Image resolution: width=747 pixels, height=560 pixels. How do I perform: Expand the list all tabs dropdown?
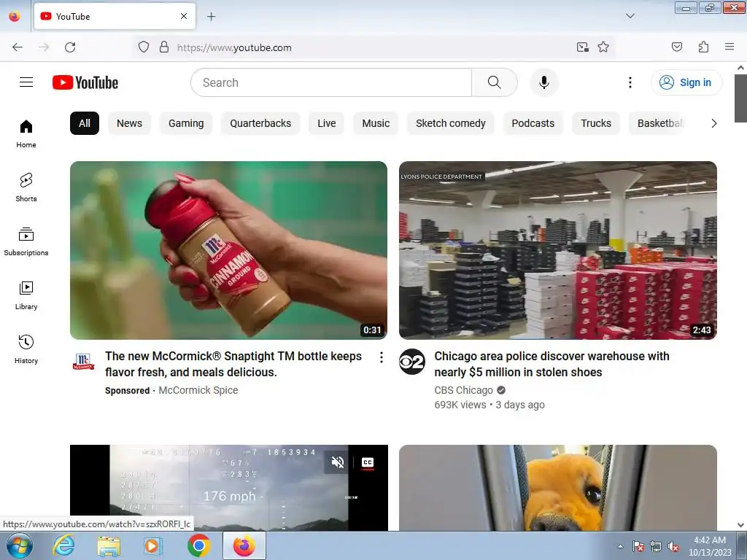[630, 16]
